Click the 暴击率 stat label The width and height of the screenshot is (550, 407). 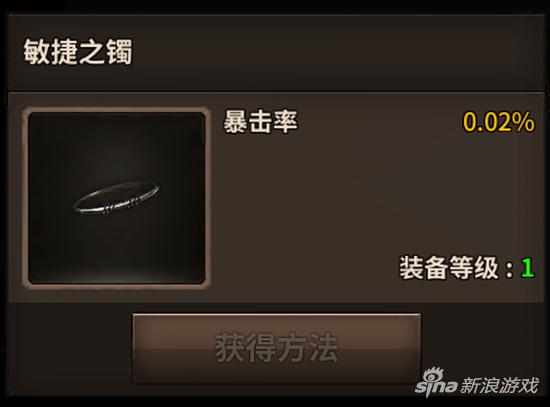(x=260, y=121)
